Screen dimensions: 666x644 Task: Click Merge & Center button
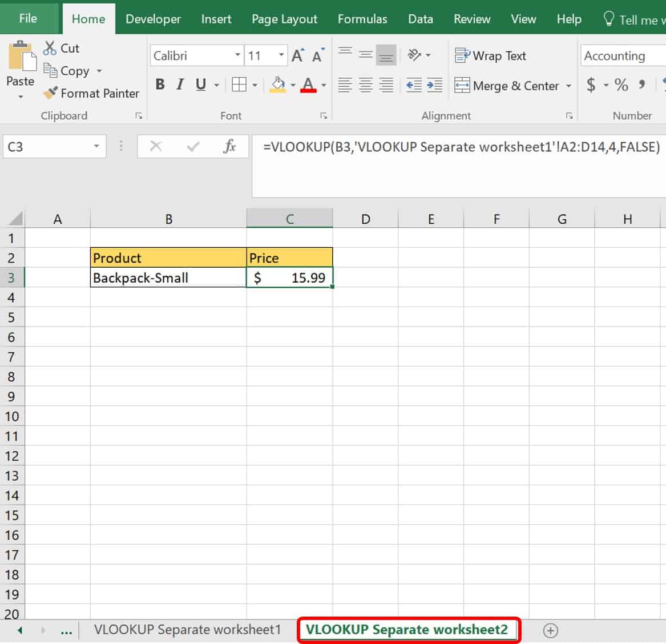click(x=506, y=86)
